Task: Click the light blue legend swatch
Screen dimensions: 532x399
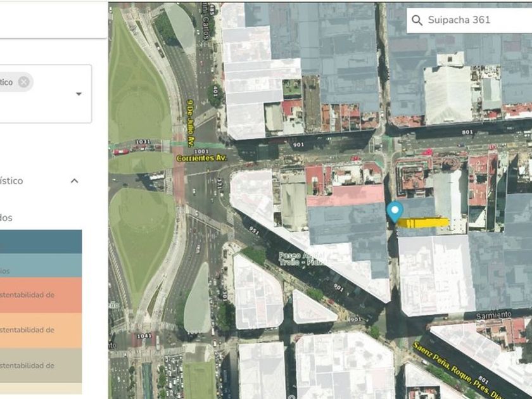Action: click(41, 265)
